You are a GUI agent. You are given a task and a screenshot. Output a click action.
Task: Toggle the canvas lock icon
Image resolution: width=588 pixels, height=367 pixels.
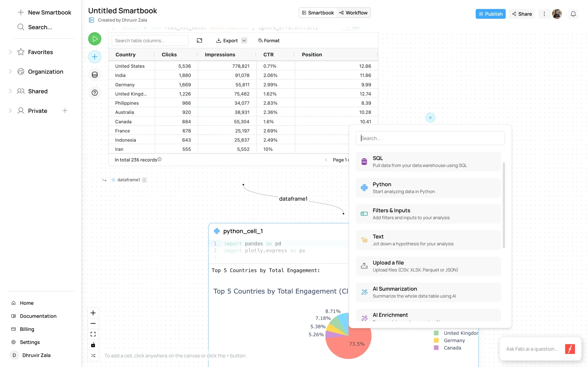click(93, 345)
